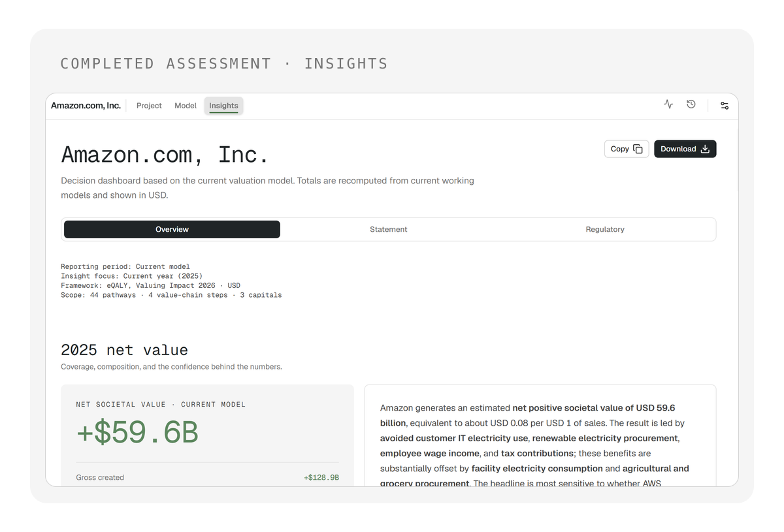Click the Gross created label
The image size is (784, 532).
100,478
